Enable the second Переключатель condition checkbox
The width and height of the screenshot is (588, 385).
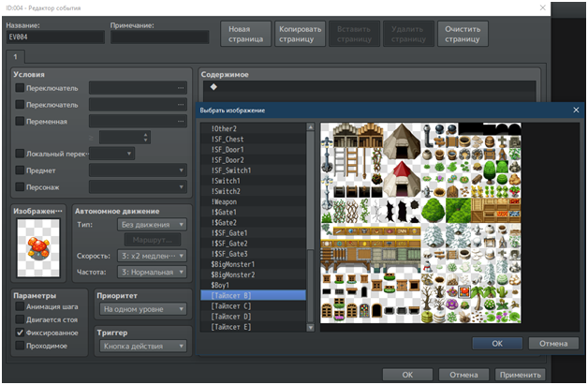point(20,104)
